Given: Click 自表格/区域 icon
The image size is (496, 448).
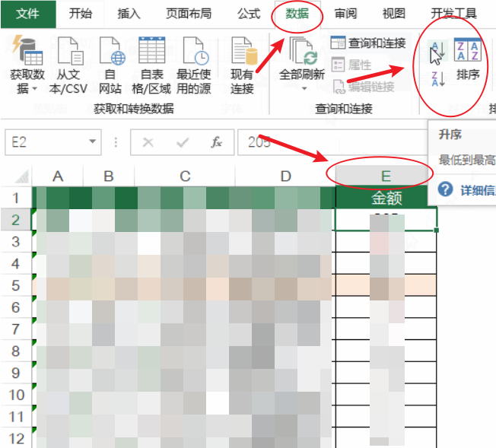Looking at the screenshot, I should pyautogui.click(x=152, y=50).
